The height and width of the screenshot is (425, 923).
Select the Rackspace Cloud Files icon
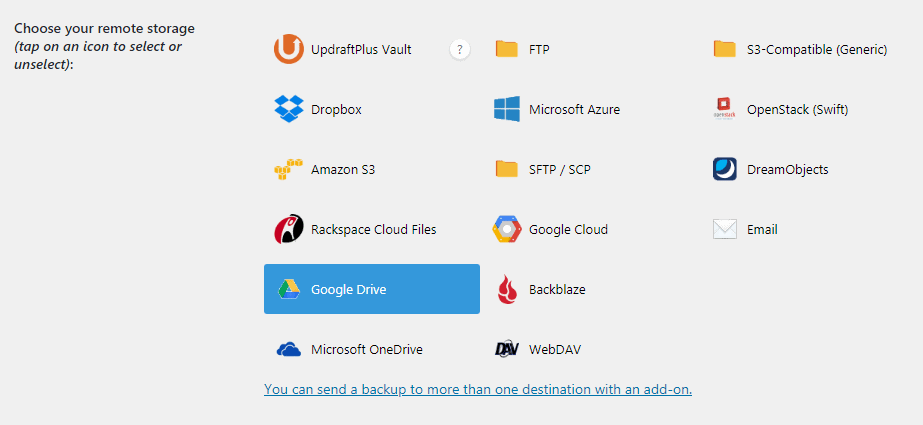coord(288,230)
